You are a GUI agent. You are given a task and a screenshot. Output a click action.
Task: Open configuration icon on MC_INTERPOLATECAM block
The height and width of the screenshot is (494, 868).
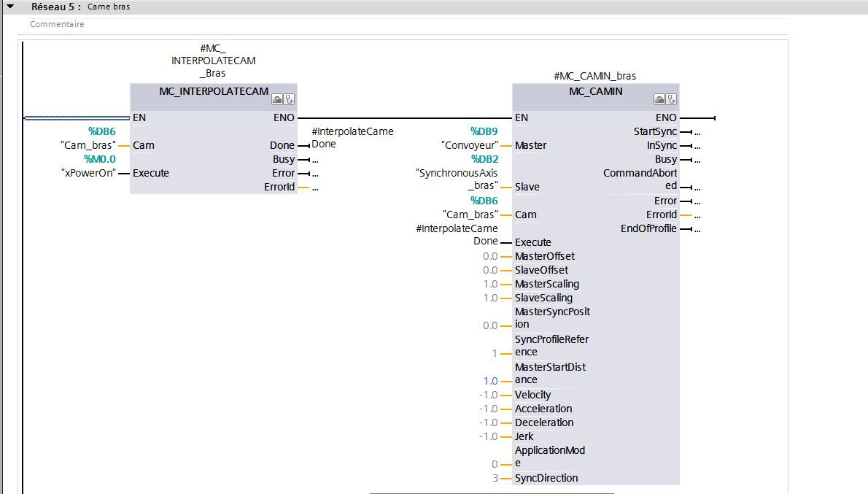[277, 99]
